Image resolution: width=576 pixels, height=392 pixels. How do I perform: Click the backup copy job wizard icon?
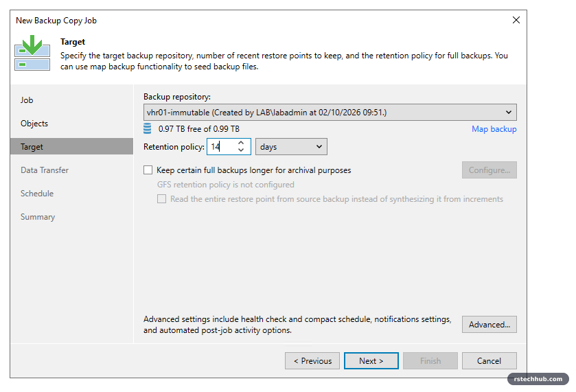(32, 53)
